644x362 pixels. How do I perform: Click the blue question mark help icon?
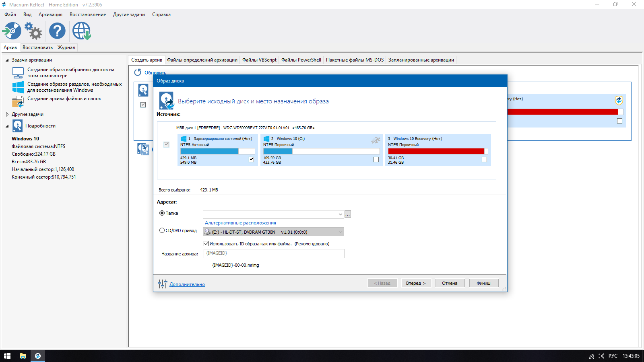pyautogui.click(x=57, y=31)
